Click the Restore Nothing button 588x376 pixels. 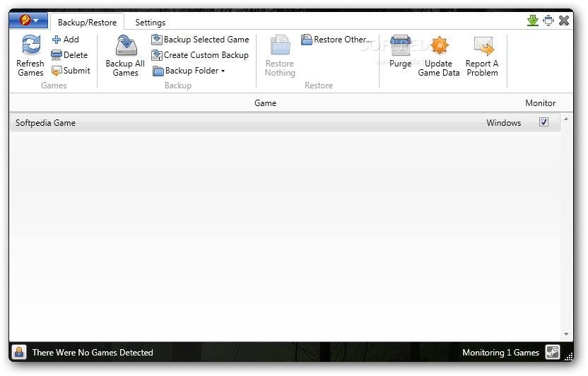[280, 56]
